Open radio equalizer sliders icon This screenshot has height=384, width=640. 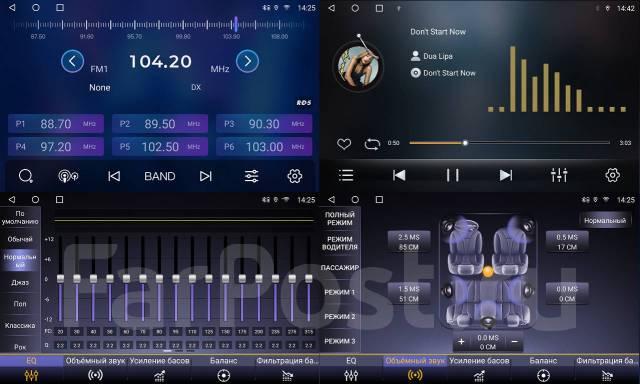tap(251, 176)
